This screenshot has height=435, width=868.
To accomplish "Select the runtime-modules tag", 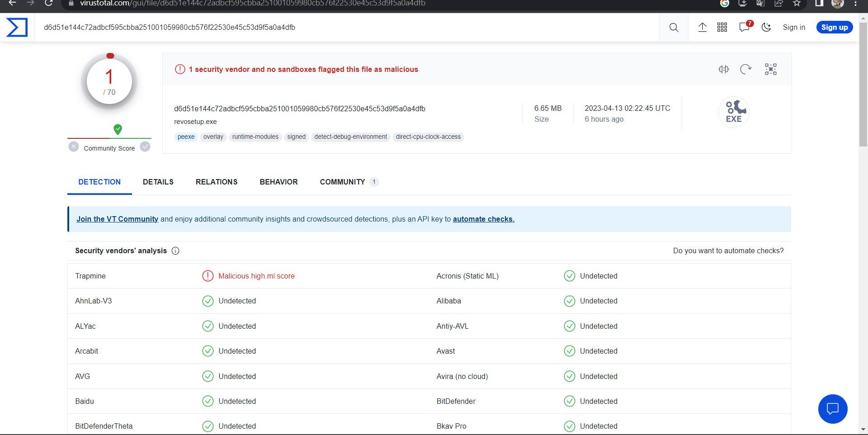I will (x=255, y=137).
